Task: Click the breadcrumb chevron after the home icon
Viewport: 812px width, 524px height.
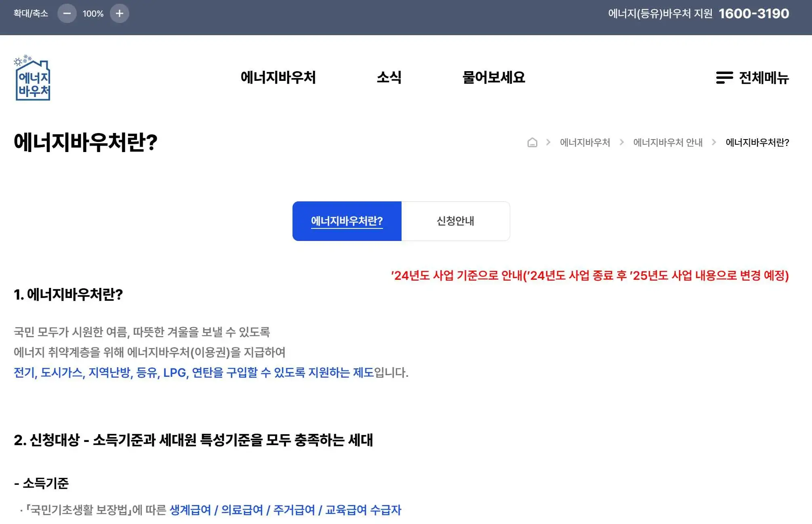Action: click(549, 142)
